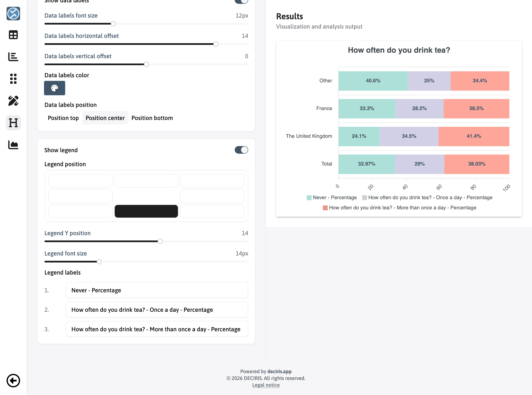
Task: Open the data labels color palette
Action: point(54,88)
